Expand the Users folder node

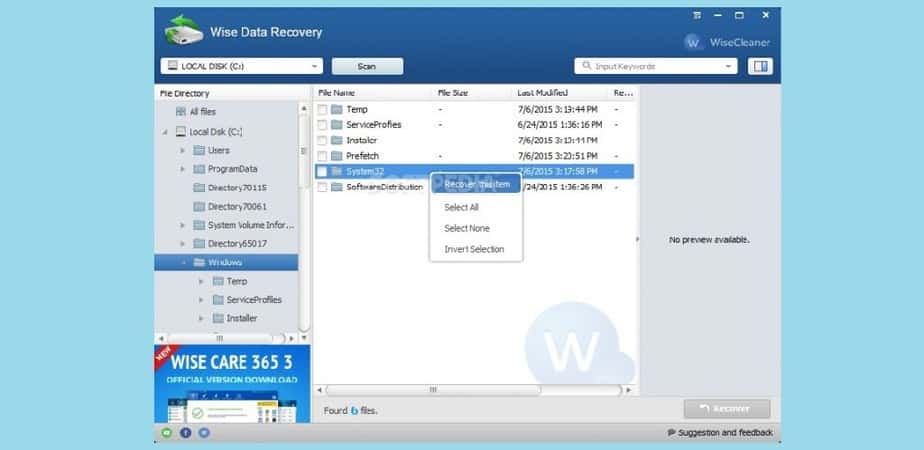(183, 151)
